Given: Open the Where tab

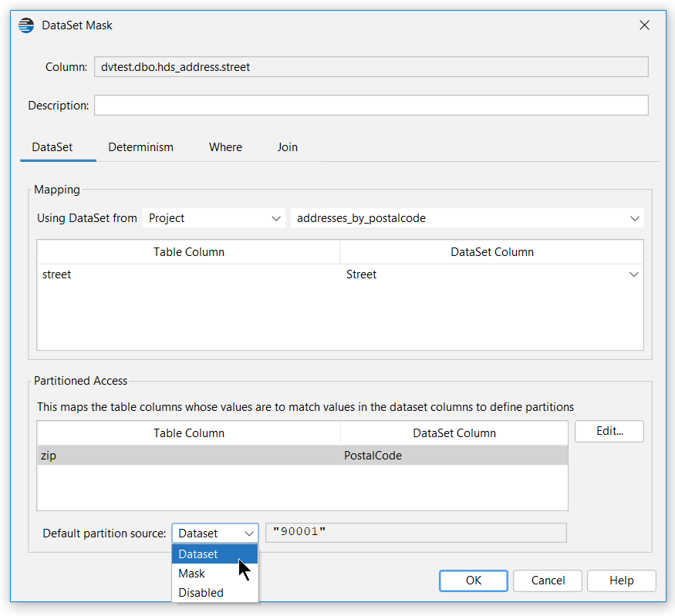Looking at the screenshot, I should [x=225, y=147].
